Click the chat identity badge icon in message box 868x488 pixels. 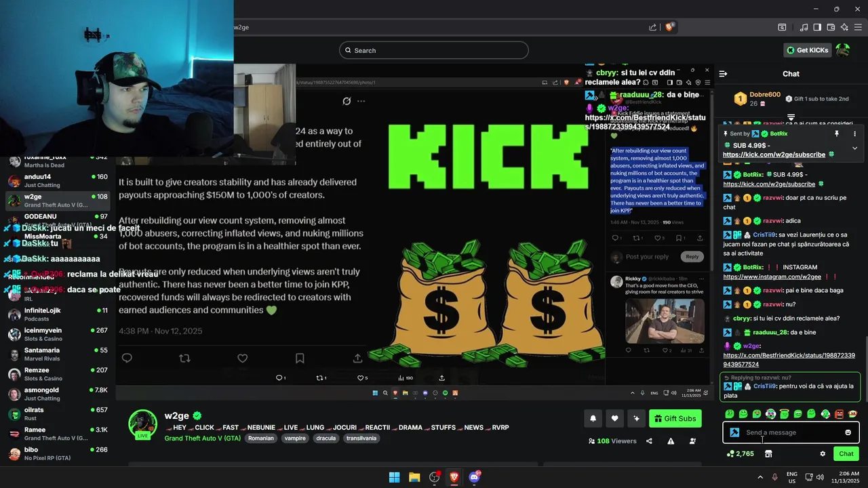point(734,432)
